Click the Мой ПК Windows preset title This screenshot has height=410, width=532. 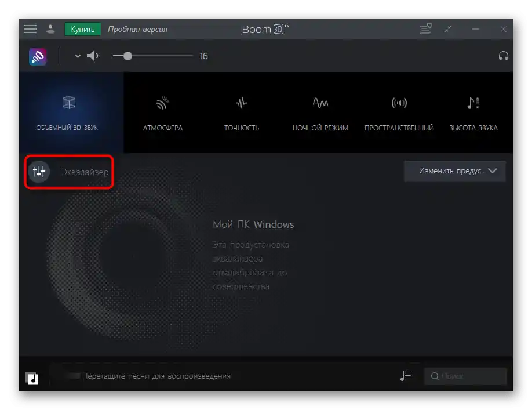click(253, 224)
